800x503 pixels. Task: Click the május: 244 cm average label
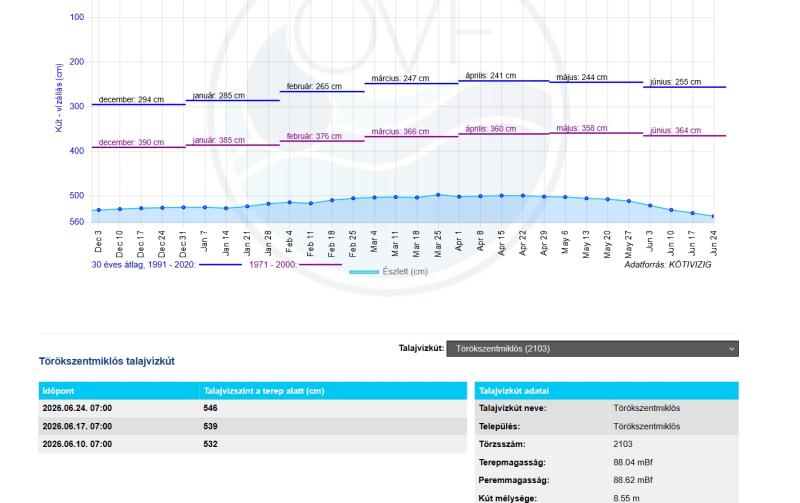click(582, 77)
